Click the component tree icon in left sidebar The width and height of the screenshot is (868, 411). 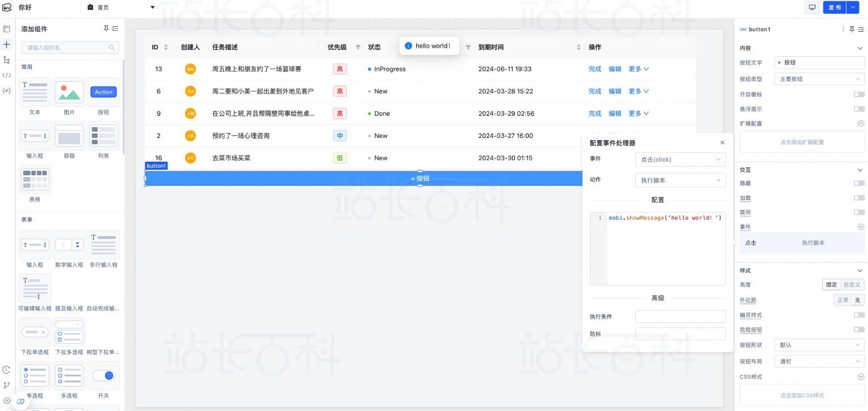(x=7, y=59)
